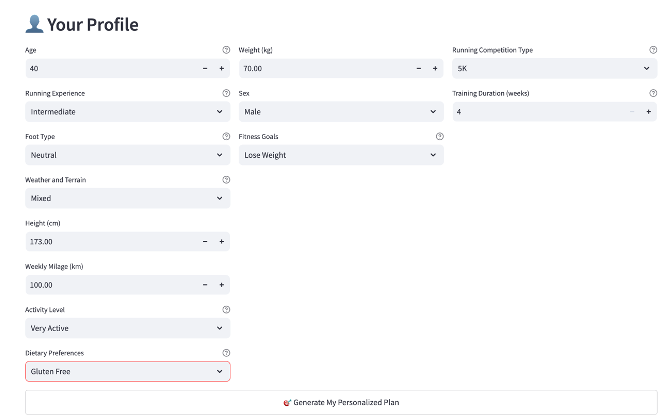Click the help icon next to Dietary Preferences

coord(226,353)
